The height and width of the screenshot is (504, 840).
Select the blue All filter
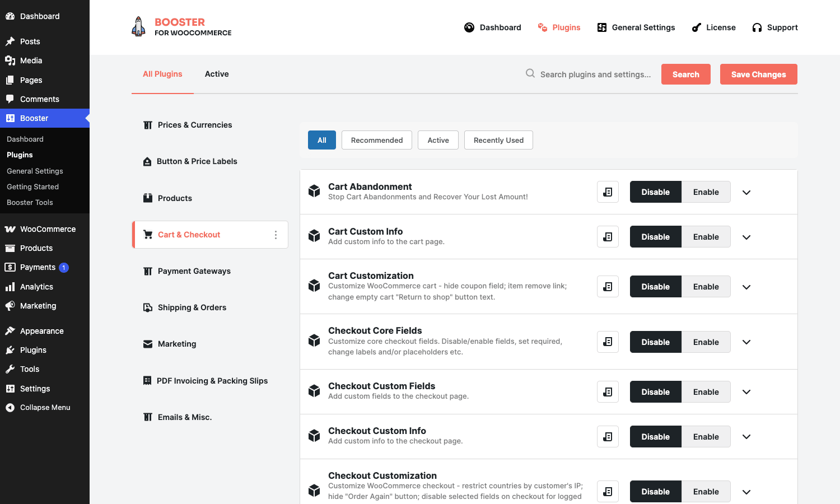coord(322,140)
